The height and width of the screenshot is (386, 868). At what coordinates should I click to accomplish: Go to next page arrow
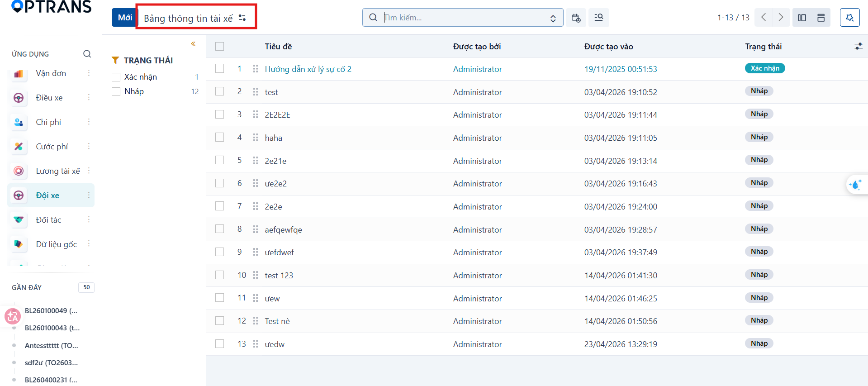(781, 17)
